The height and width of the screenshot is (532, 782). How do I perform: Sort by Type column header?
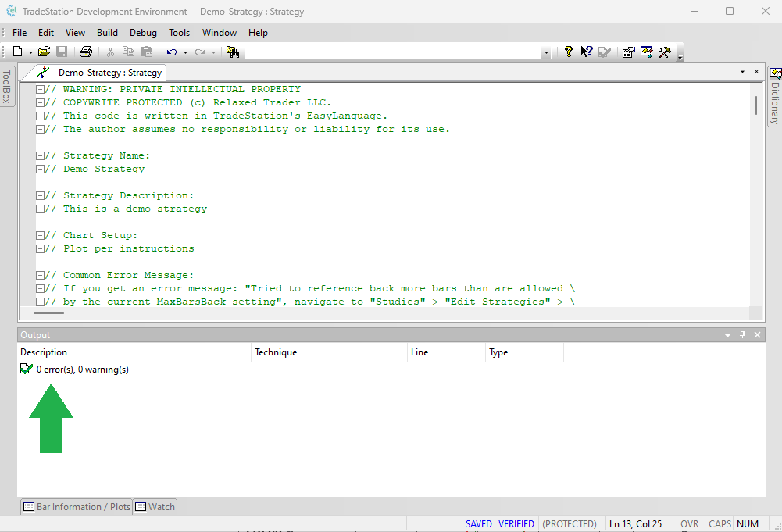pos(525,352)
